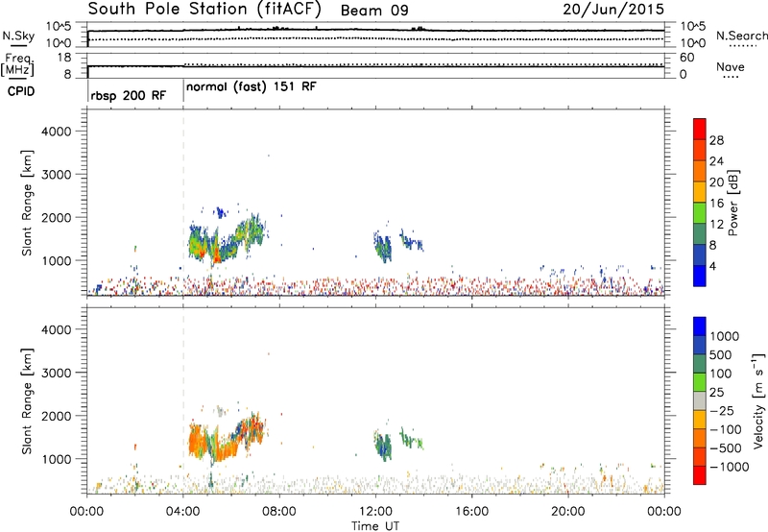
Task: Click the green velocity patch near 12:00
Action: click(x=383, y=445)
